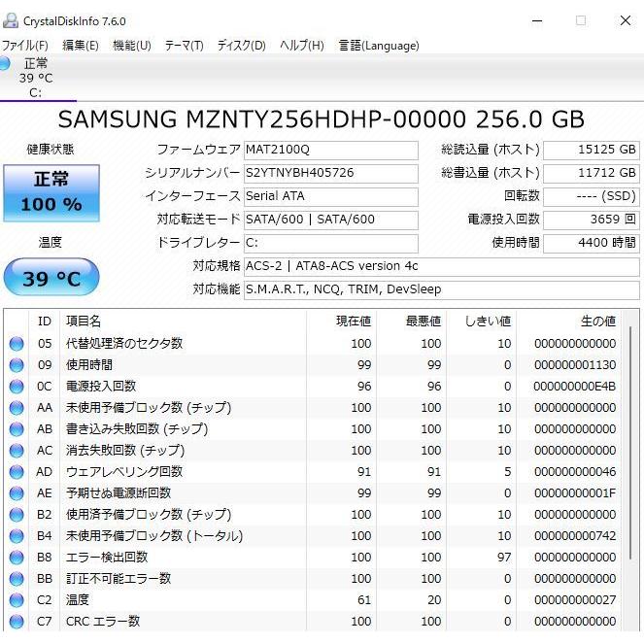Viewport: 644px width, 644px height.
Task: Click status orb of row AE 予期せぬ電源断回数
Action: pyautogui.click(x=17, y=492)
